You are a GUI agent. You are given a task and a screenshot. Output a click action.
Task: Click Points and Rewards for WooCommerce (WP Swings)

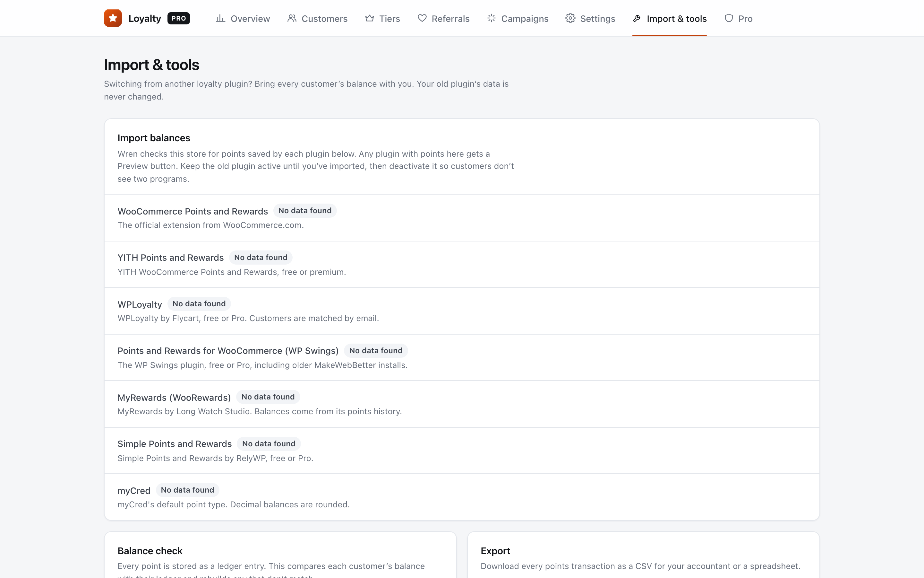(x=228, y=351)
